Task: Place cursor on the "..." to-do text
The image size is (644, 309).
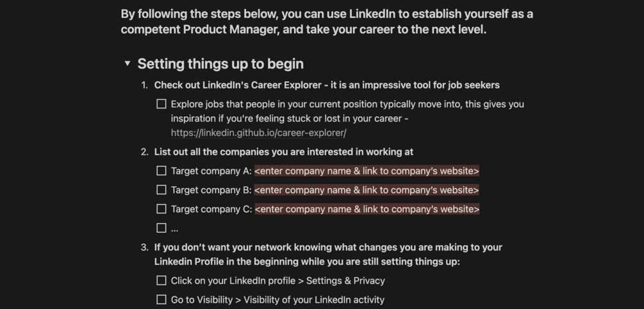Action: tap(174, 228)
